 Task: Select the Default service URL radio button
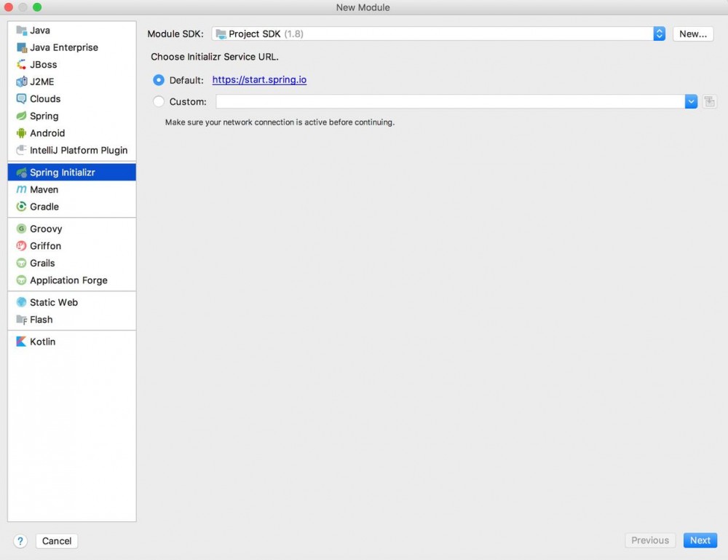point(159,80)
